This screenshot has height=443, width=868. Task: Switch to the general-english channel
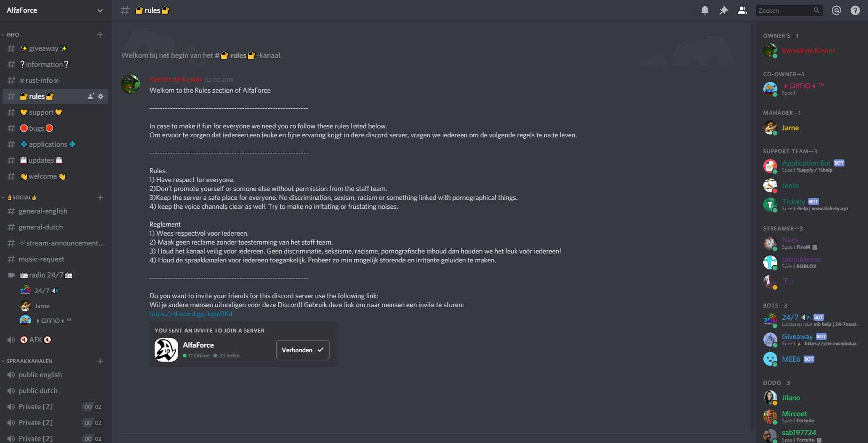43,211
